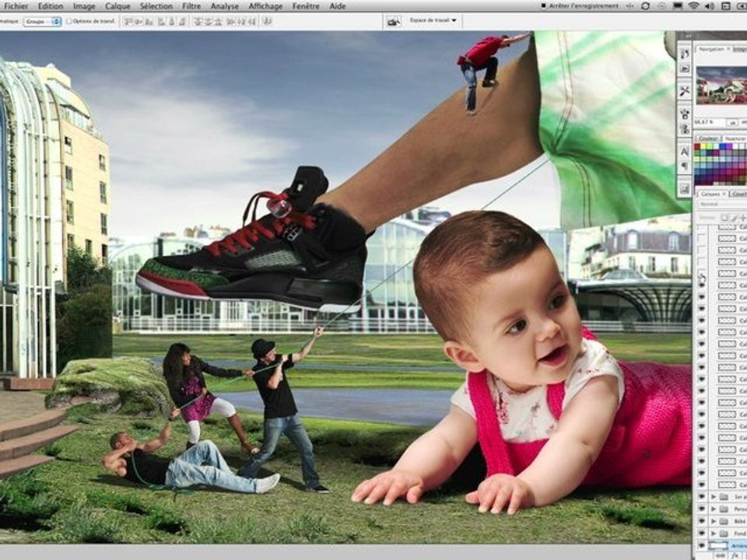The width and height of the screenshot is (747, 560).
Task: Open the Paragraph panel icon in dock
Action: click(685, 166)
